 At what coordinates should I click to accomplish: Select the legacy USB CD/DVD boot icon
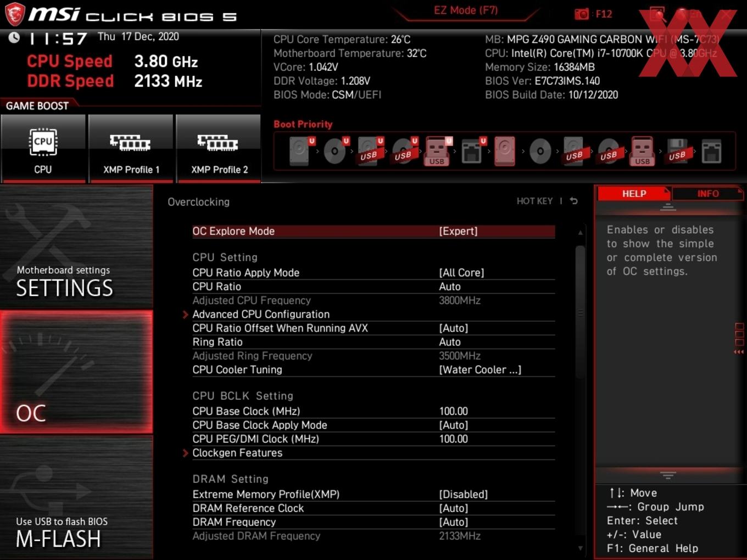tap(609, 151)
